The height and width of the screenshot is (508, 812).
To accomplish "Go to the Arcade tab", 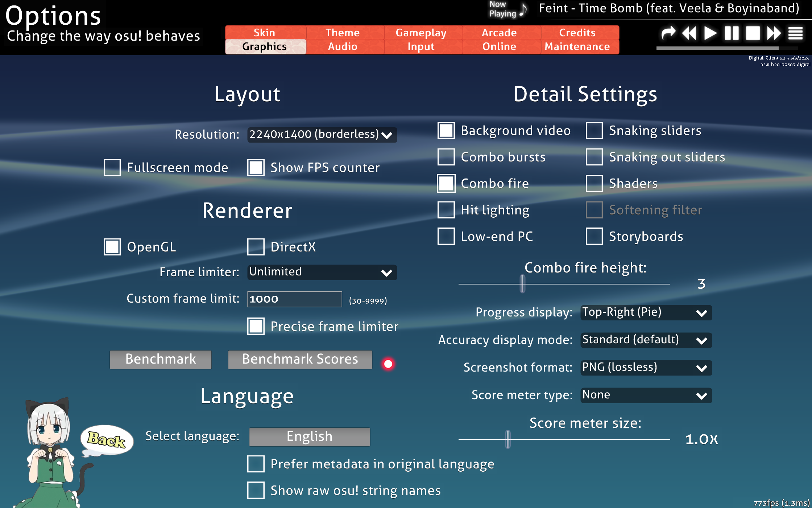I will coord(499,33).
